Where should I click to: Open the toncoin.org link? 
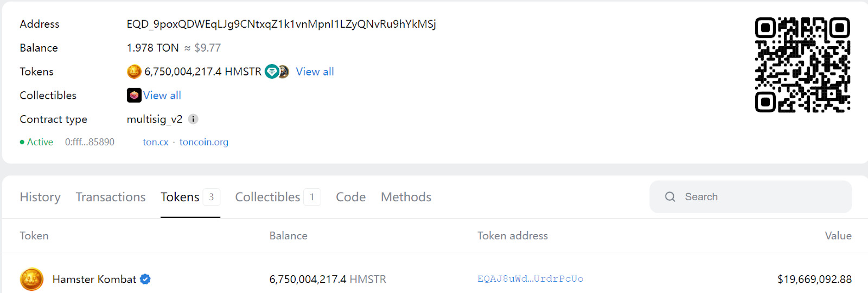[x=204, y=142]
